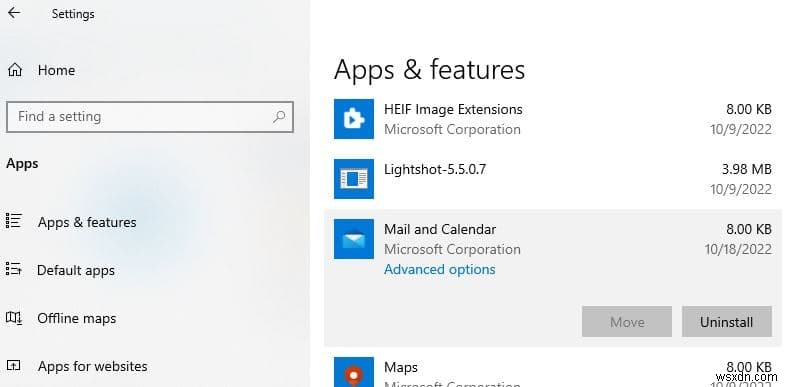This screenshot has width=789, height=387.
Task: Click the HEIF Image Extensions app icon
Action: point(354,119)
